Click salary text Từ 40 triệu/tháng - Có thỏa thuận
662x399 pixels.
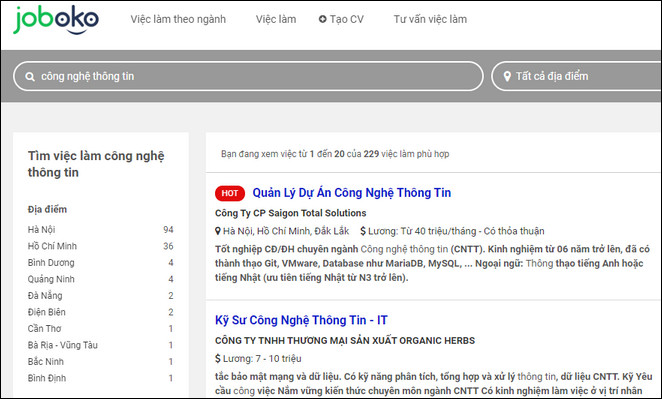pyautogui.click(x=472, y=231)
